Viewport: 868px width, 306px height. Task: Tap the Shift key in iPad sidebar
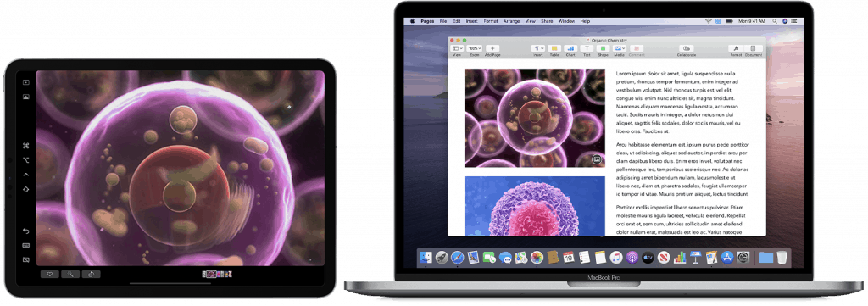[x=25, y=189]
